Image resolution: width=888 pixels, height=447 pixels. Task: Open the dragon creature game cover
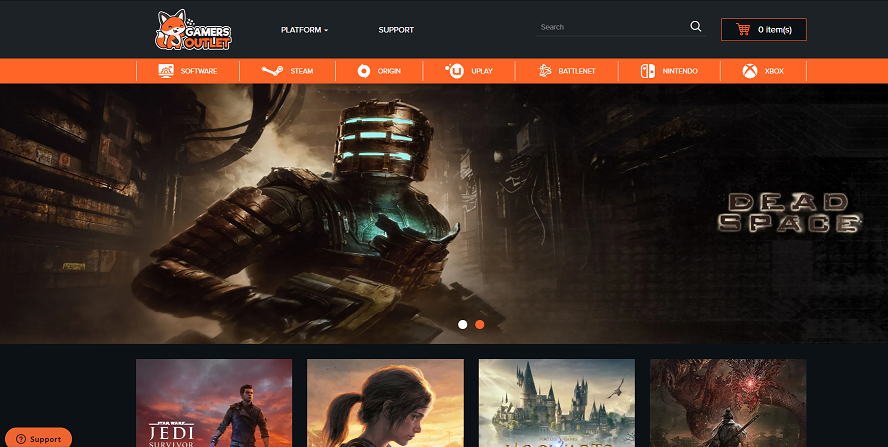pyautogui.click(x=728, y=403)
